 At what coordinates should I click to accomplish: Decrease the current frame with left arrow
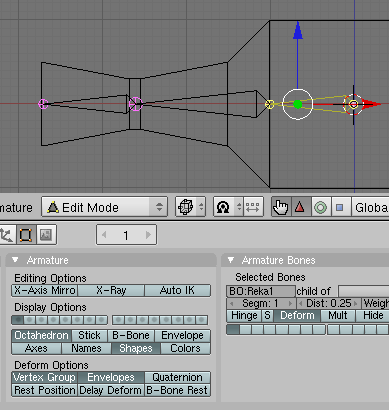click(104, 235)
